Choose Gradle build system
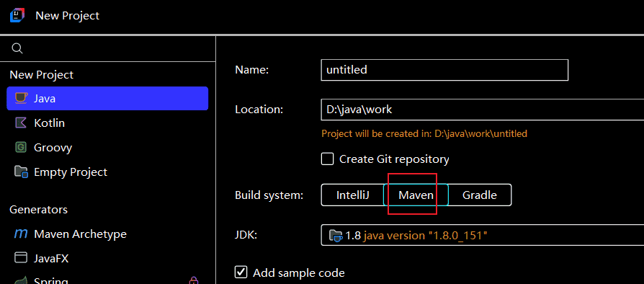This screenshot has width=644, height=284. click(x=480, y=195)
